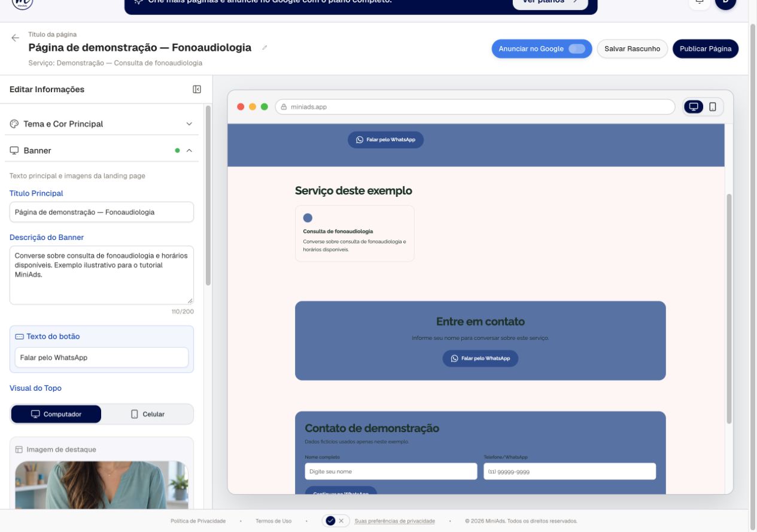Click Falar pelo WhatsApp in preview header

point(385,139)
